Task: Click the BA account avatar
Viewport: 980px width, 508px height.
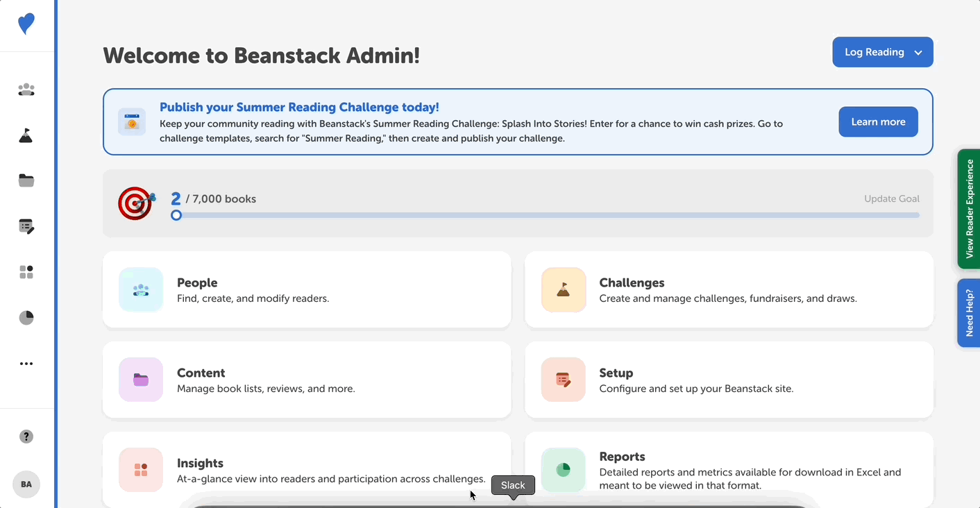Action: (x=26, y=484)
